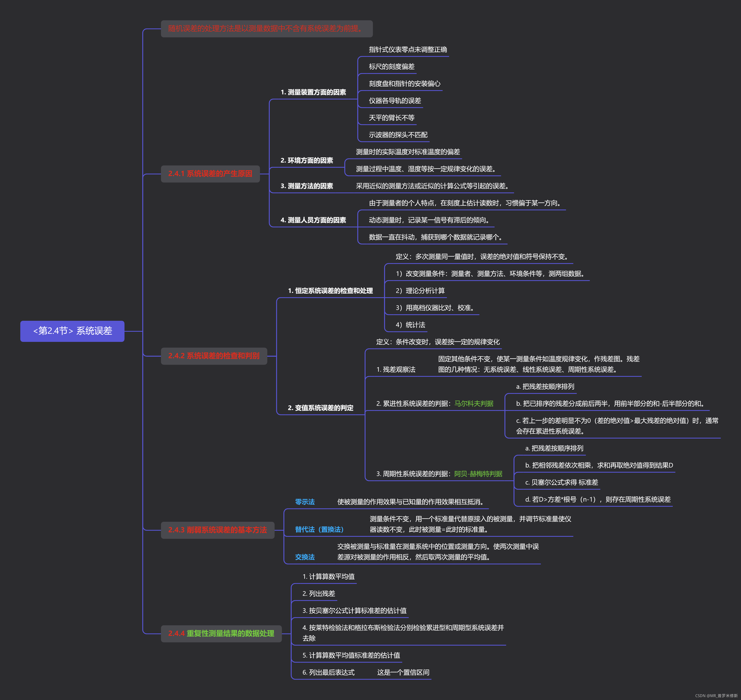Select leaf 仪器各导轨的误差
The height and width of the screenshot is (700, 741).
pos(395,101)
